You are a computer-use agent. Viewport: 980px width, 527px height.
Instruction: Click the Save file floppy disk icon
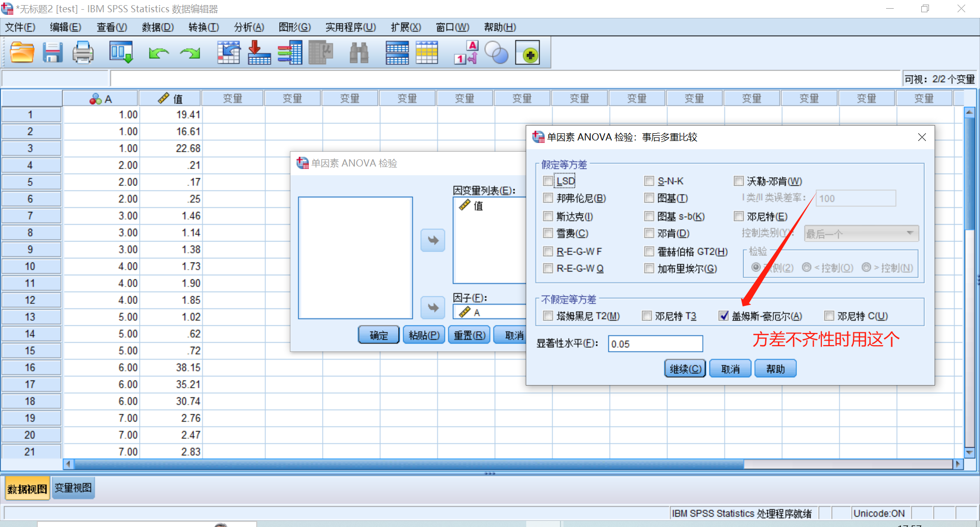coord(52,53)
